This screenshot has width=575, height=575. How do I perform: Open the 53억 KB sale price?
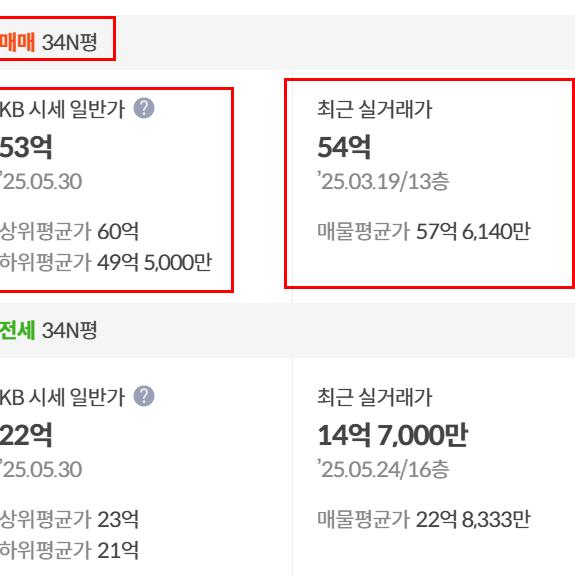pos(26,147)
